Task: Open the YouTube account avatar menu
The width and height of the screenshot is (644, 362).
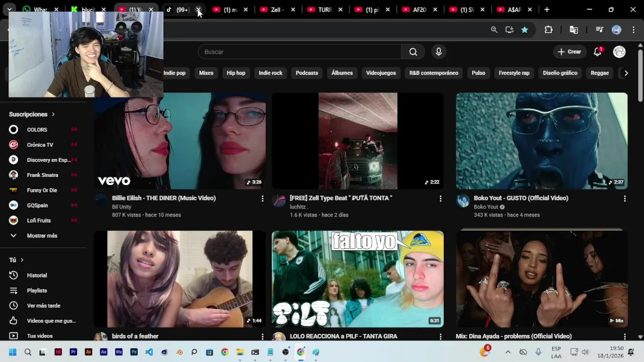Action: click(x=619, y=52)
